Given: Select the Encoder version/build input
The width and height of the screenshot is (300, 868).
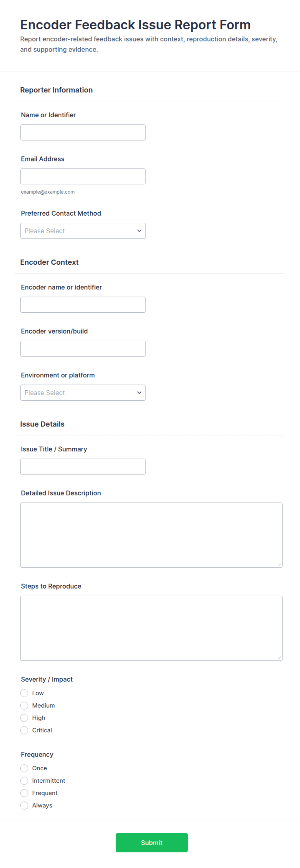Looking at the screenshot, I should point(83,349).
